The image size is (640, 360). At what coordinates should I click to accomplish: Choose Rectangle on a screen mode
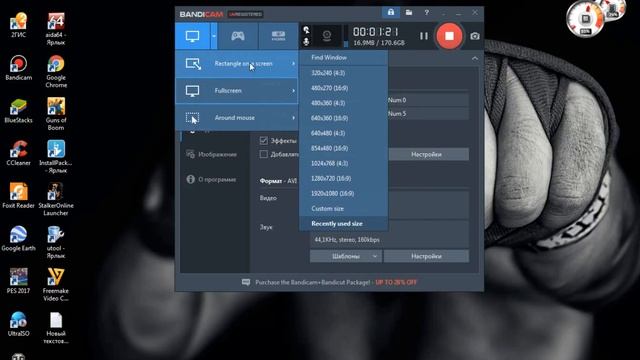point(237,64)
